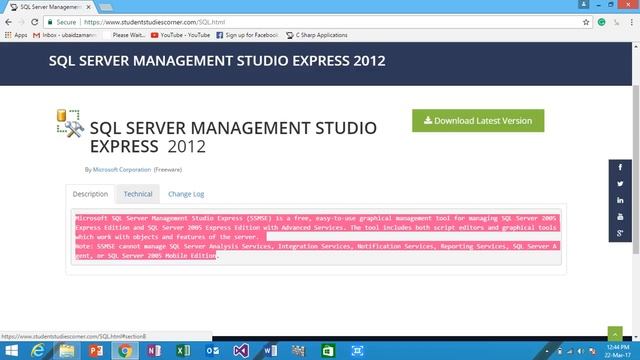This screenshot has width=640, height=360.
Task: Click the system tray volume icon
Action: pos(580,351)
